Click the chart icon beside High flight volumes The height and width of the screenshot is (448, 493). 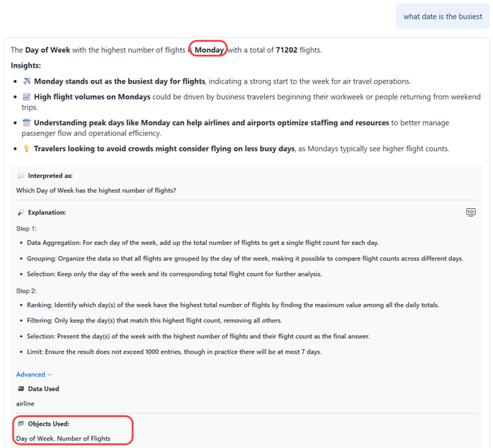coord(27,97)
